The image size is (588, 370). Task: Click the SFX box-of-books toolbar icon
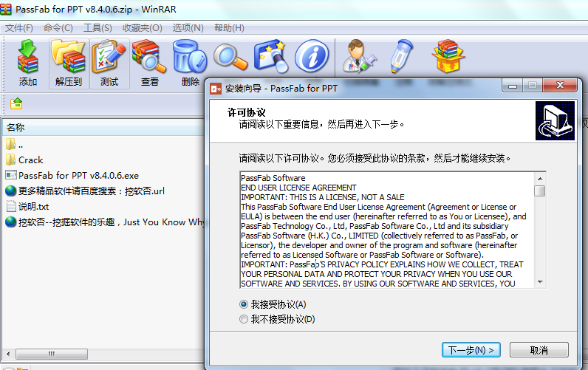(448, 56)
